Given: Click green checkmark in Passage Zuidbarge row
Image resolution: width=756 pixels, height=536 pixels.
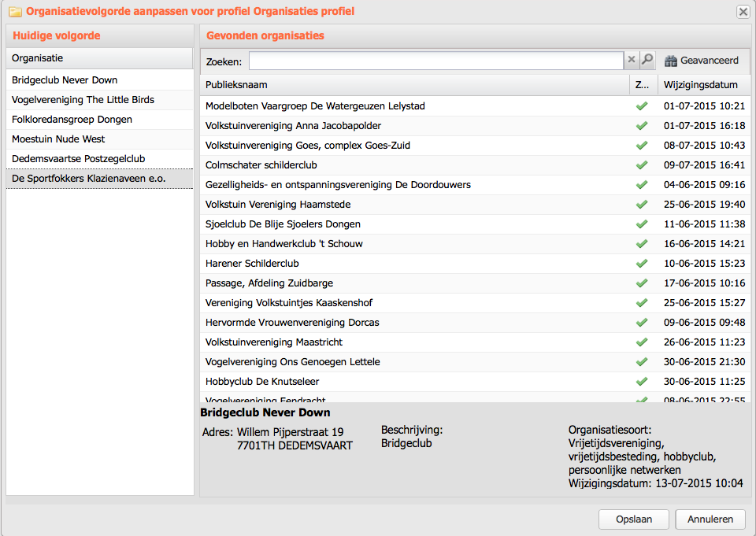Looking at the screenshot, I should (x=642, y=283).
